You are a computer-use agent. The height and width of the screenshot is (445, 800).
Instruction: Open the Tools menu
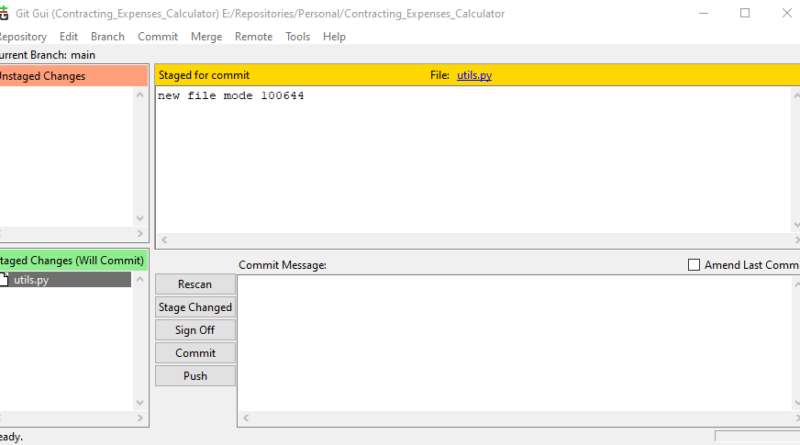(x=298, y=37)
